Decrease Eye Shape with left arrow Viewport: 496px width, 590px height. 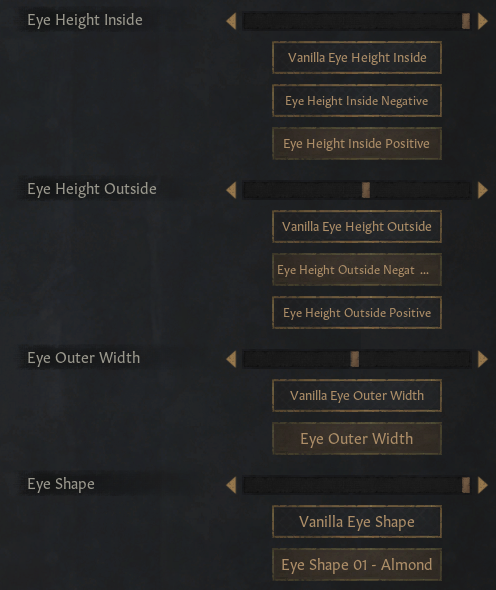[231, 485]
